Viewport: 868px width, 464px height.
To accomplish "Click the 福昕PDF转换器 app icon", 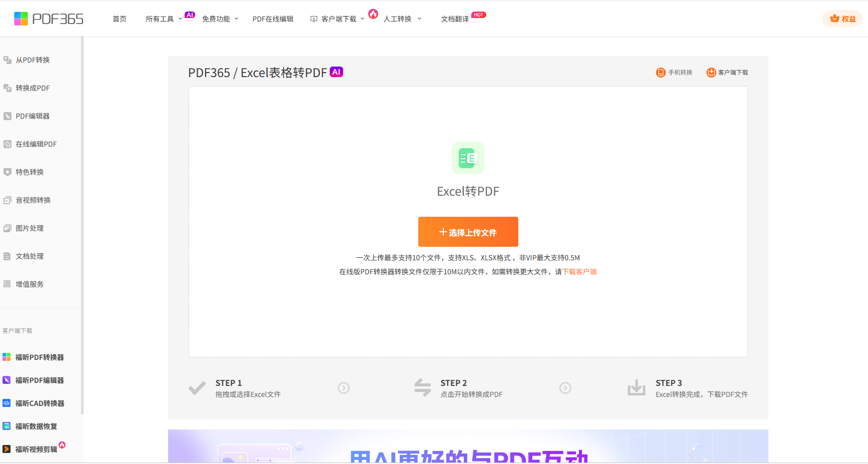I will pos(7,357).
